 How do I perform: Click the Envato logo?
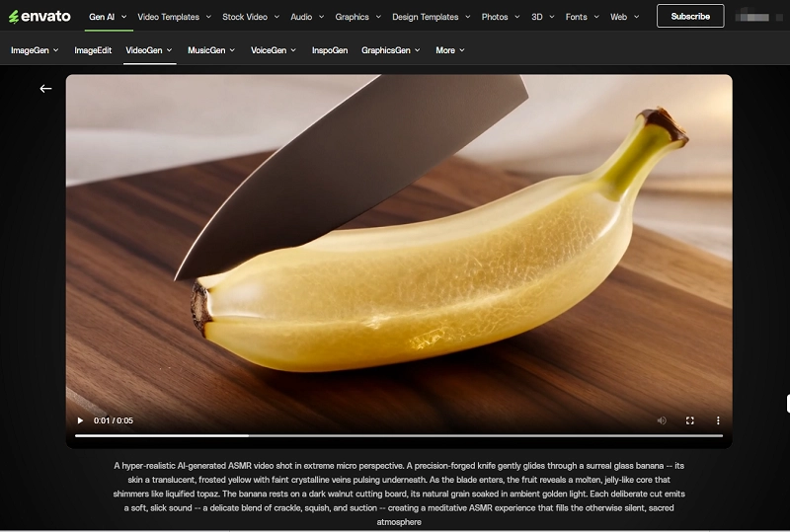[39, 17]
